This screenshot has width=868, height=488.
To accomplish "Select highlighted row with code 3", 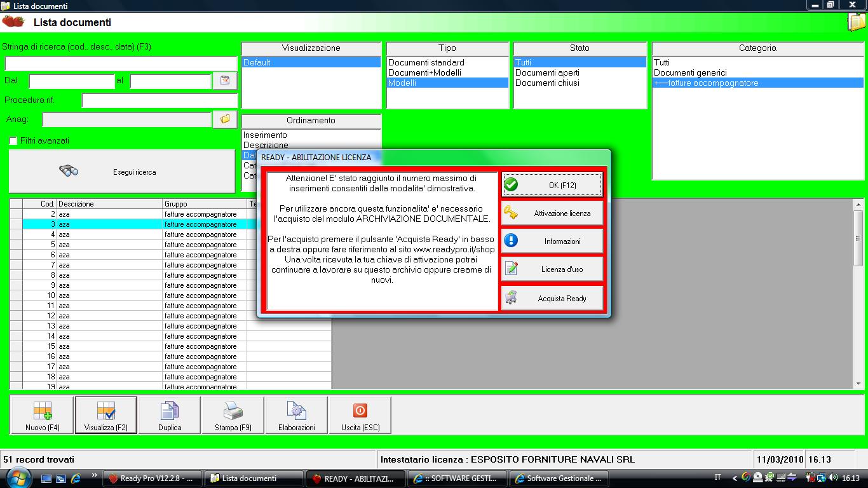I will click(170, 224).
